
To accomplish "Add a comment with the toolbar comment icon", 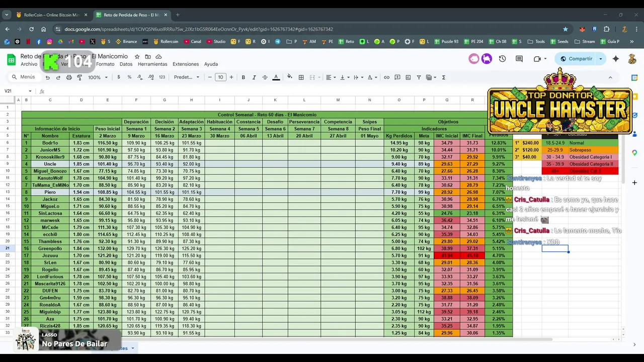I will pyautogui.click(x=397, y=77).
